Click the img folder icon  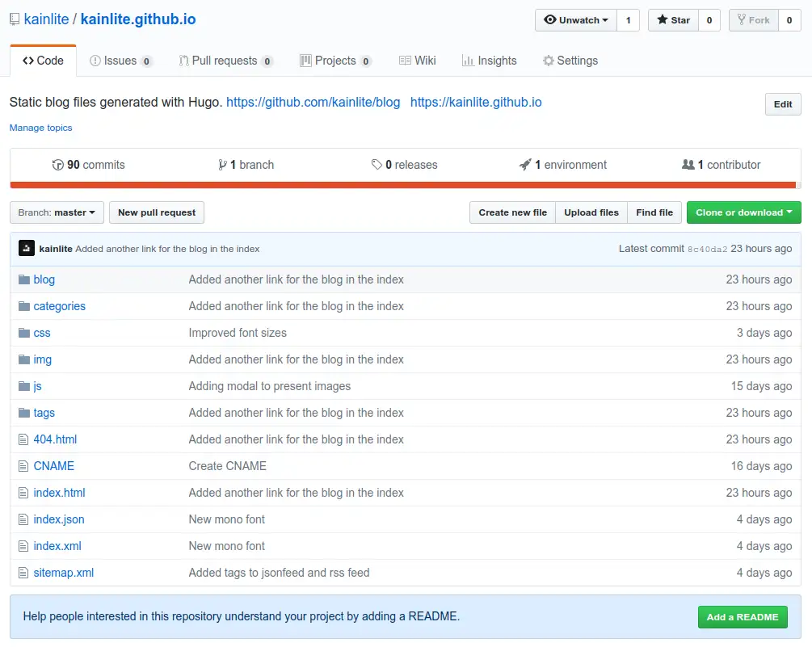click(23, 359)
